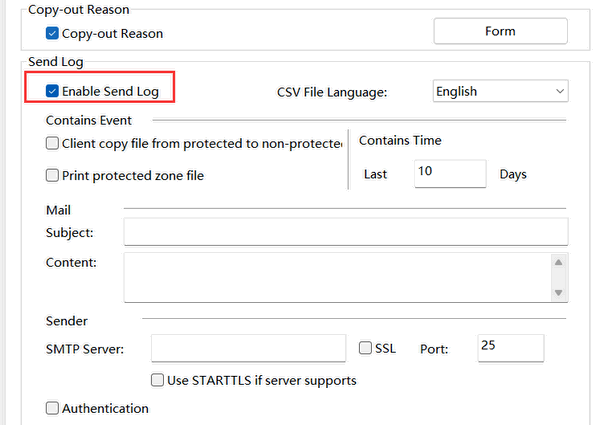Disable the Enable Send Log checkbox
The height and width of the screenshot is (425, 600).
53,91
